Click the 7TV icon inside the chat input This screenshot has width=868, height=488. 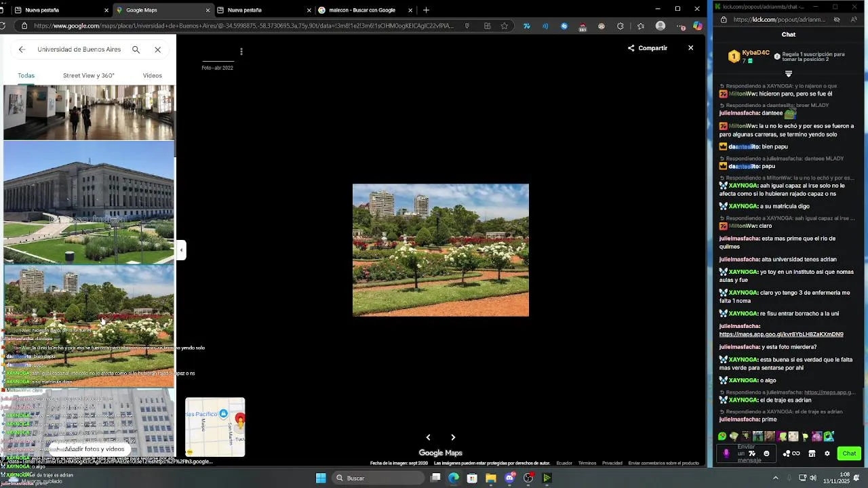tap(752, 453)
